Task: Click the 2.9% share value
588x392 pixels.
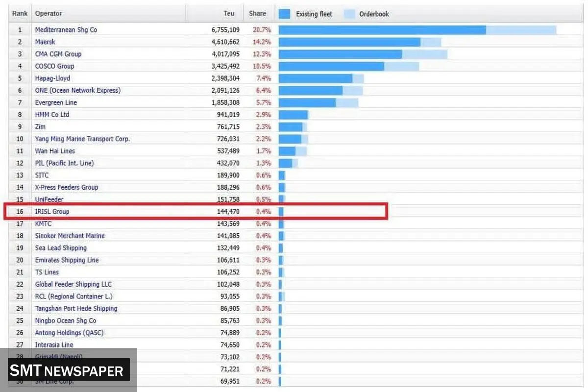Action: 264,115
